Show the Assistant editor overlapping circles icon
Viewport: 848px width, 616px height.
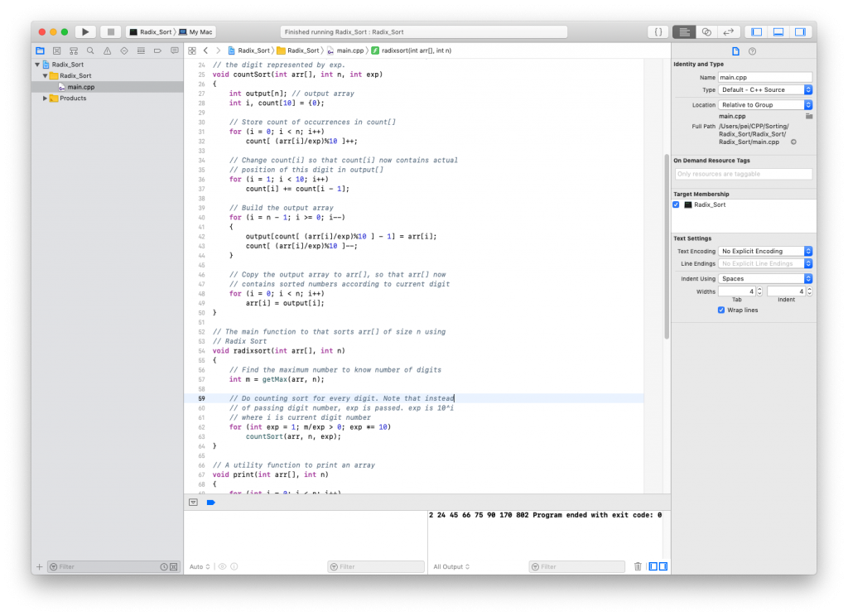coord(706,31)
